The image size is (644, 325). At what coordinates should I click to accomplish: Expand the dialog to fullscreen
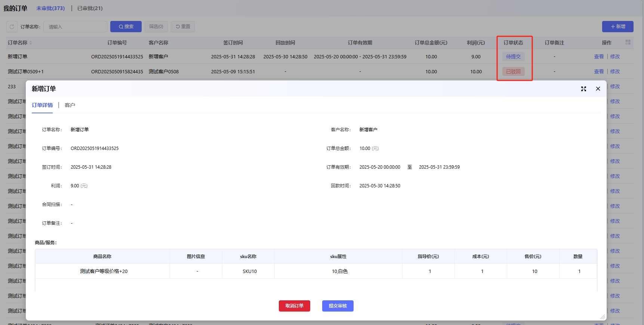point(583,89)
